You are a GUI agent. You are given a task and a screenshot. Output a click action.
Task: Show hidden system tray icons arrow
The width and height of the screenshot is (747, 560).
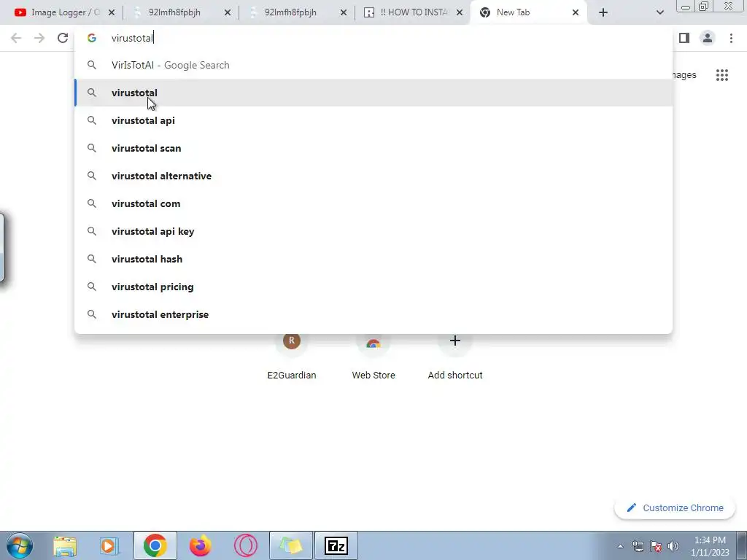(x=620, y=546)
